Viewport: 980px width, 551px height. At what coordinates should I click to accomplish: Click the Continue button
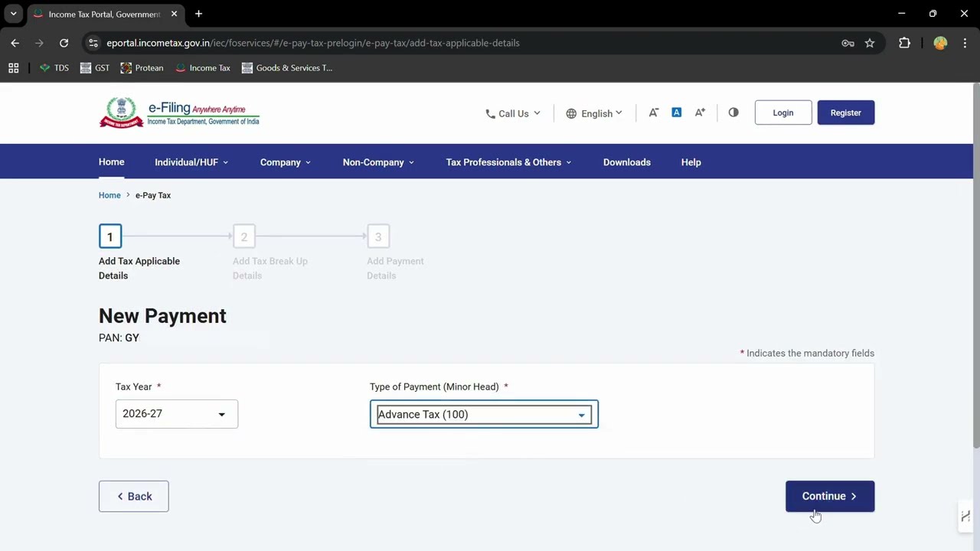pos(829,496)
